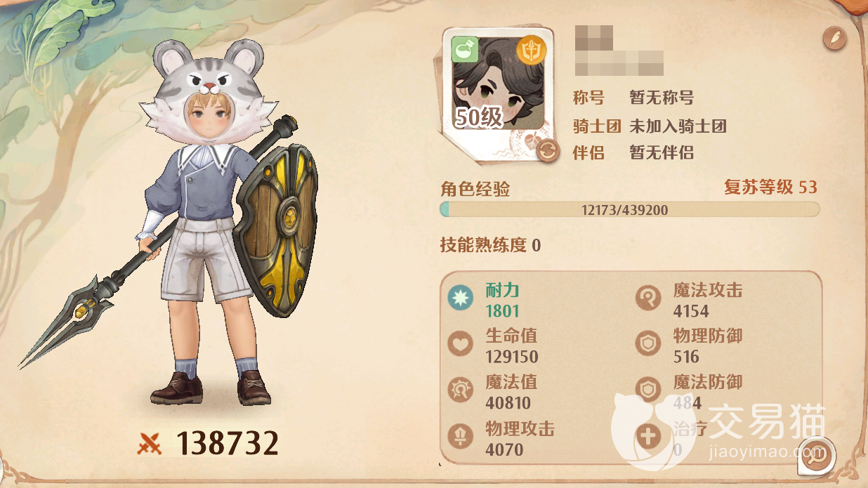Image resolution: width=868 pixels, height=488 pixels.
Task: Click the 魔法攻击 magic attack icon
Action: pos(648,299)
